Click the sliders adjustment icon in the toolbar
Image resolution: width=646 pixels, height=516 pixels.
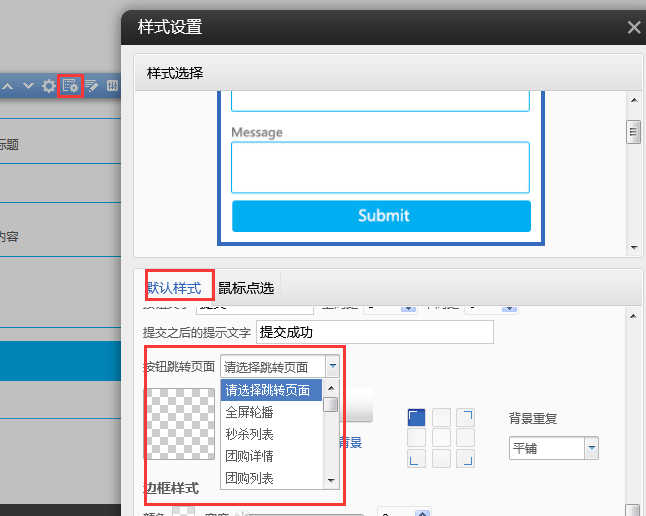(x=112, y=87)
